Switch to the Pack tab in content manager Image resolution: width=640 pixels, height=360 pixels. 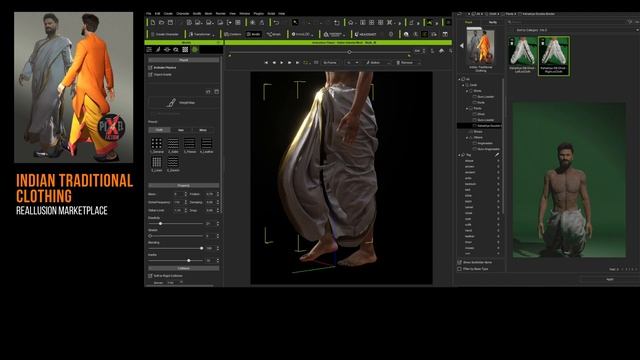click(469, 22)
